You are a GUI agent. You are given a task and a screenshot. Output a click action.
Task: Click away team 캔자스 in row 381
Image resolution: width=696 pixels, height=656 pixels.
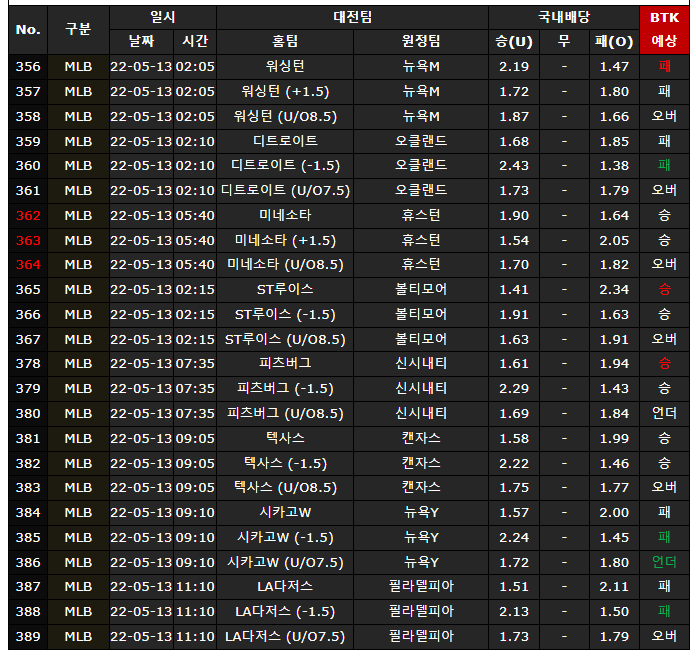[x=421, y=439]
